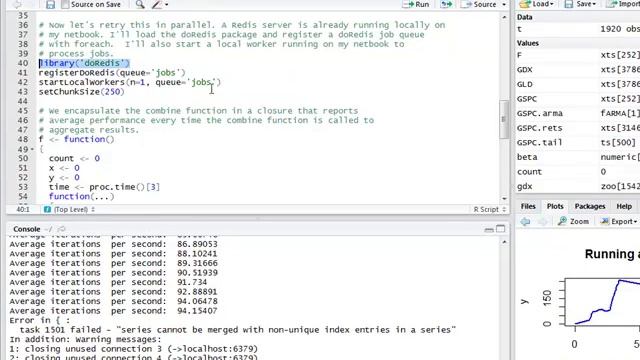The width and height of the screenshot is (640, 360).
Task: Open the code tools wand dropdown
Action: [x=160, y=4]
